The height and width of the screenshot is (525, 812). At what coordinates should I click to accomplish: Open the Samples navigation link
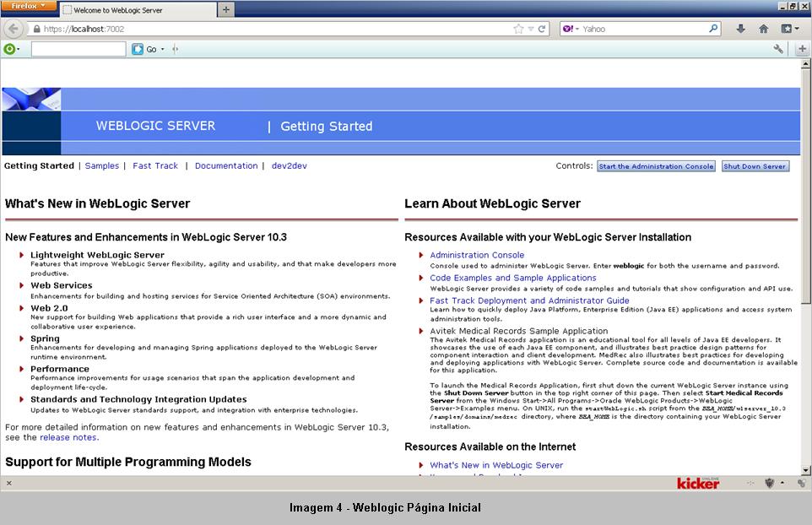[102, 165]
